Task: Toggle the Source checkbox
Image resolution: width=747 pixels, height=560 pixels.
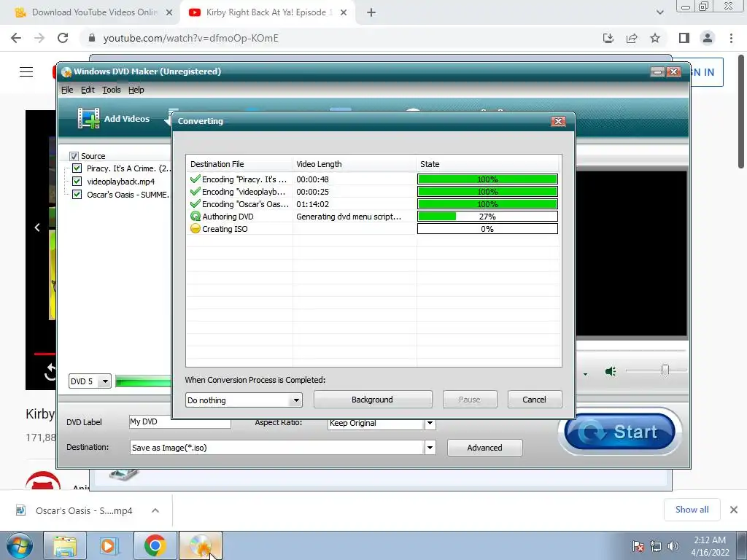Action: 74,156
